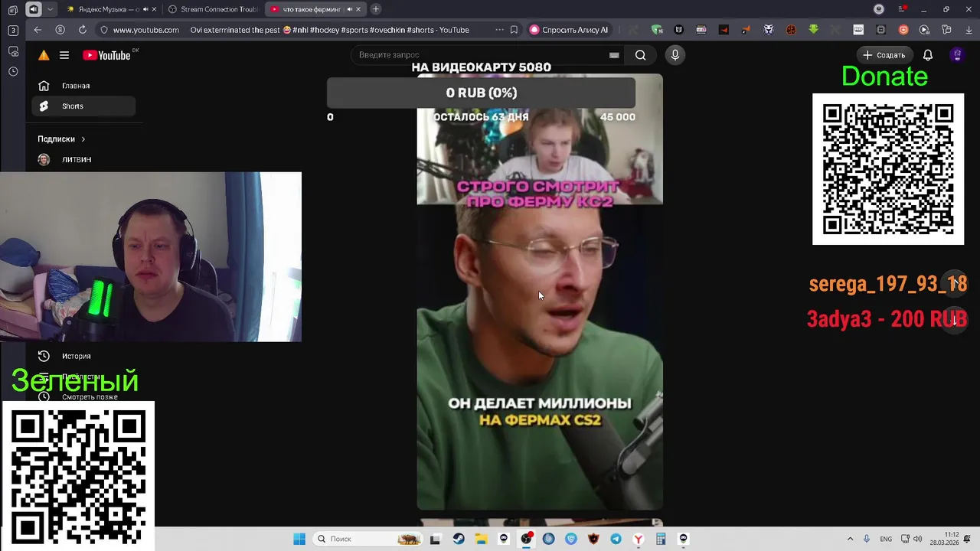
Task: Open Yandex Browser from the taskbar
Action: [638, 539]
